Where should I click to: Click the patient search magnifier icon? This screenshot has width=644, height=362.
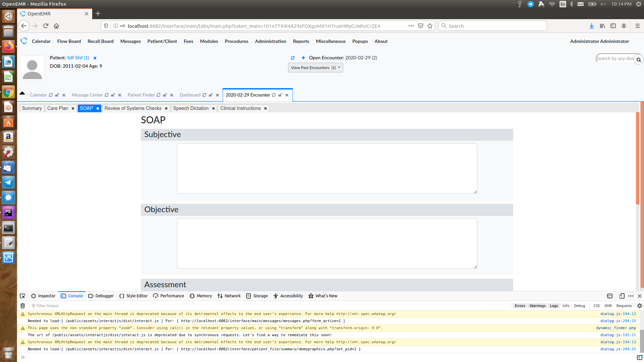(x=639, y=59)
